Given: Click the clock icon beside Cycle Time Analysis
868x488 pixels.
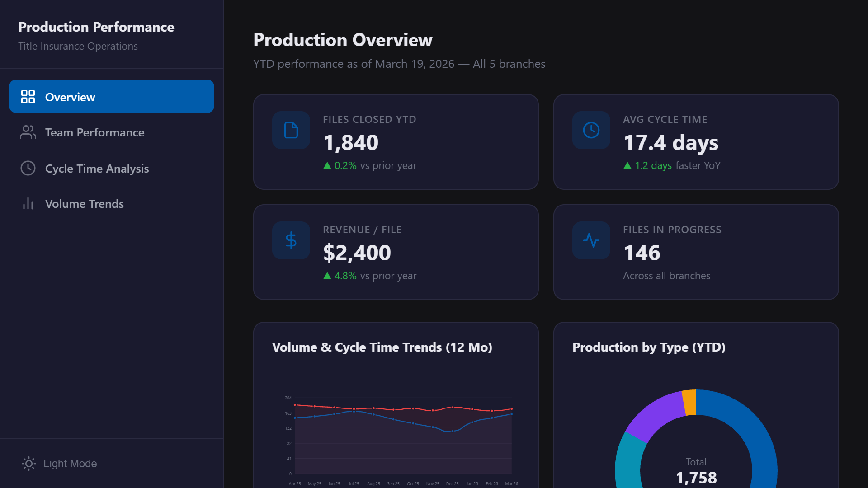Looking at the screenshot, I should [28, 168].
